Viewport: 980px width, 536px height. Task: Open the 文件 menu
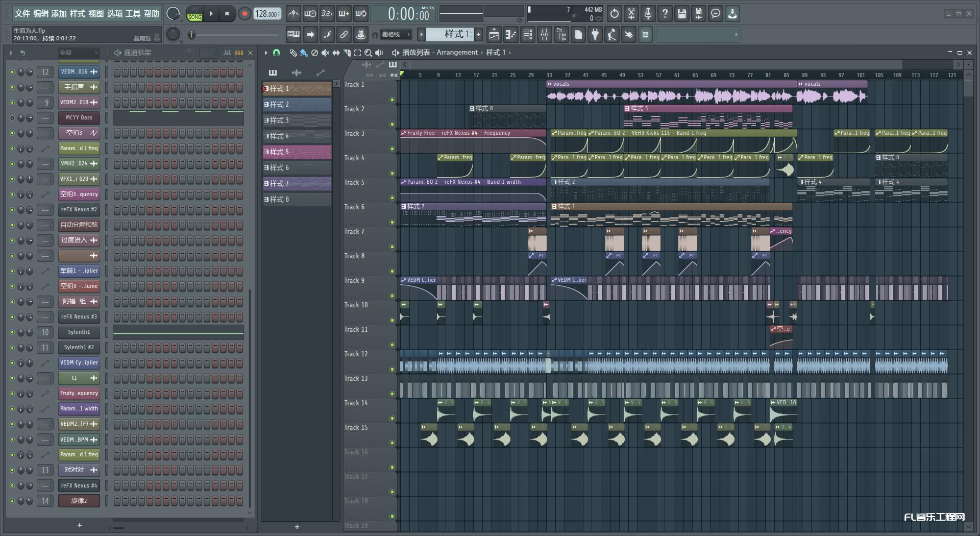click(22, 14)
